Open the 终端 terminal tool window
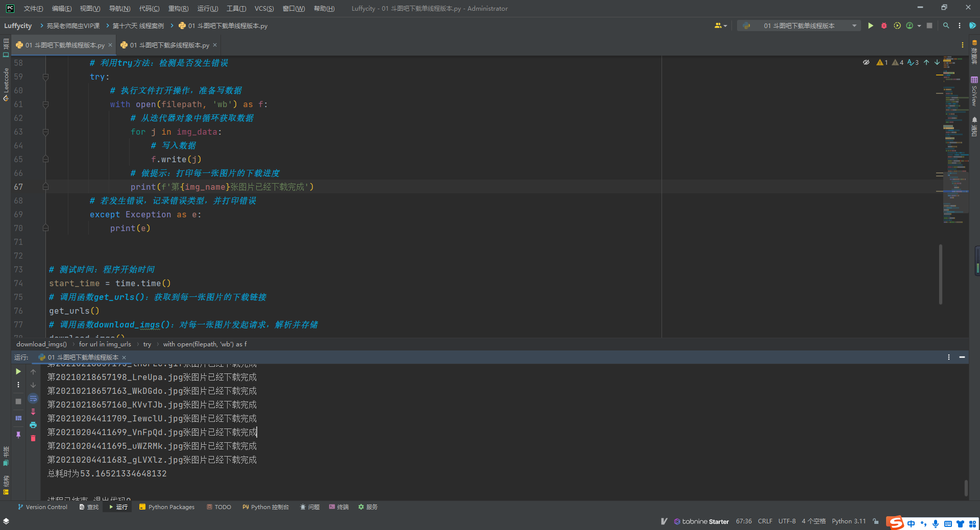Screen dimensions: 980x530 [x=339, y=507]
